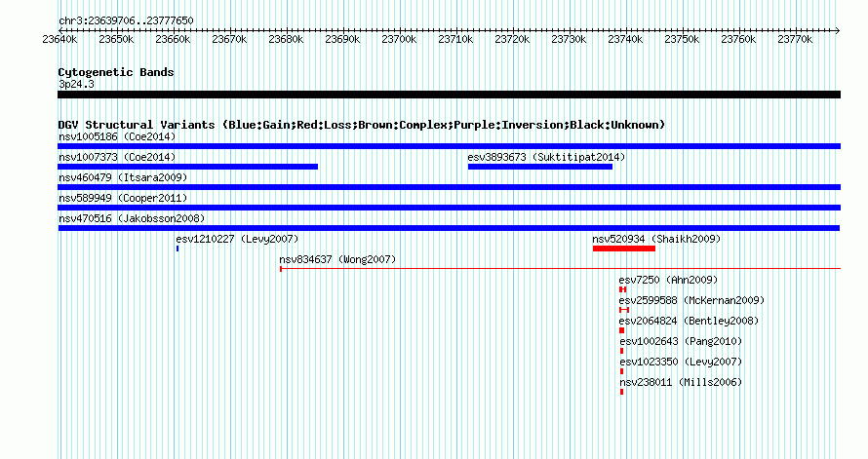Click the 23720k ruler label
868x459 pixels.
click(x=512, y=39)
